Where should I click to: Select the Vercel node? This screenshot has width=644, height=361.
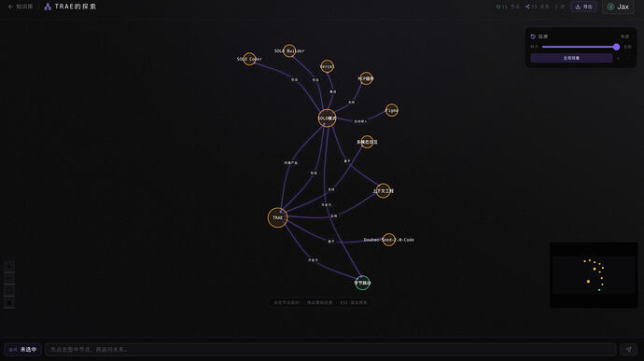click(327, 66)
